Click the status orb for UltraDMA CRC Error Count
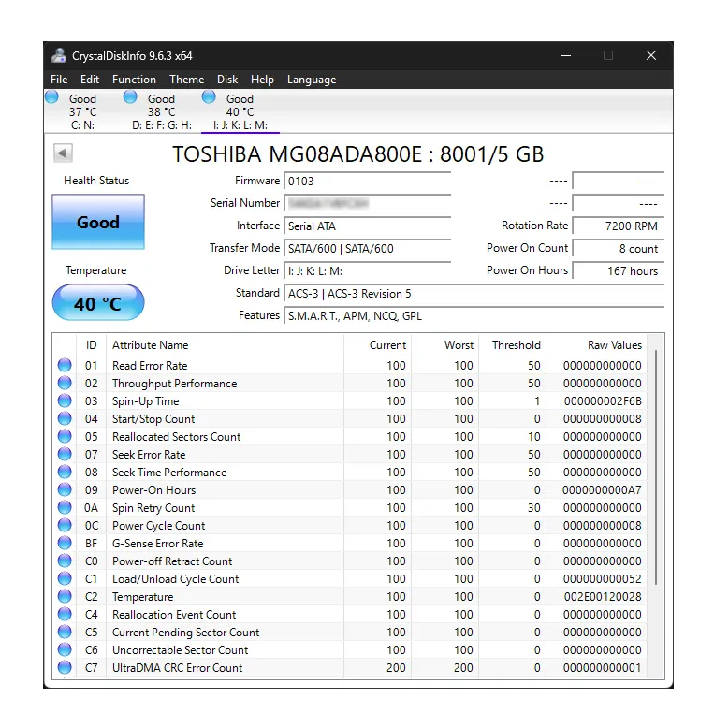This screenshot has width=714, height=728. point(65,668)
